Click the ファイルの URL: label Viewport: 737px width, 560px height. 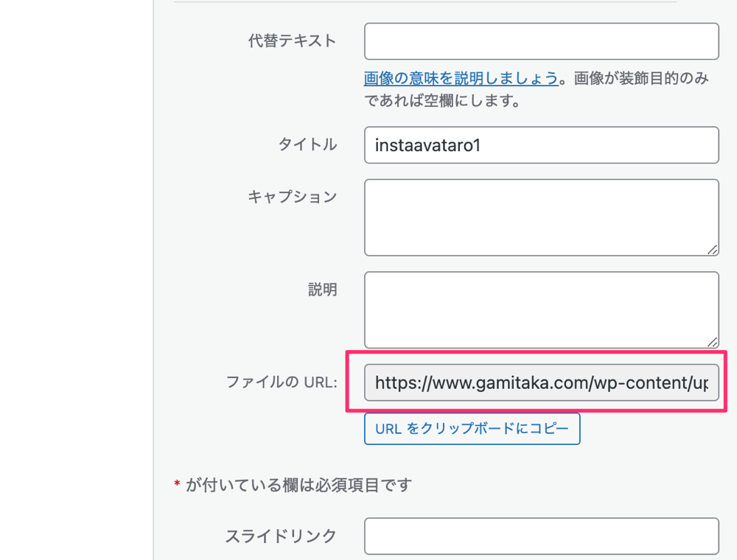pos(282,382)
